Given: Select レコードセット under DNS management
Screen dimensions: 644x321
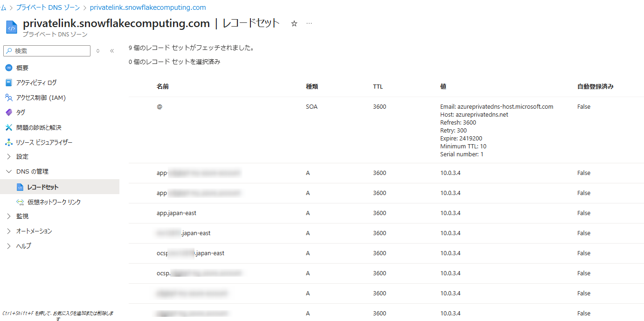Looking at the screenshot, I should pyautogui.click(x=60, y=187).
